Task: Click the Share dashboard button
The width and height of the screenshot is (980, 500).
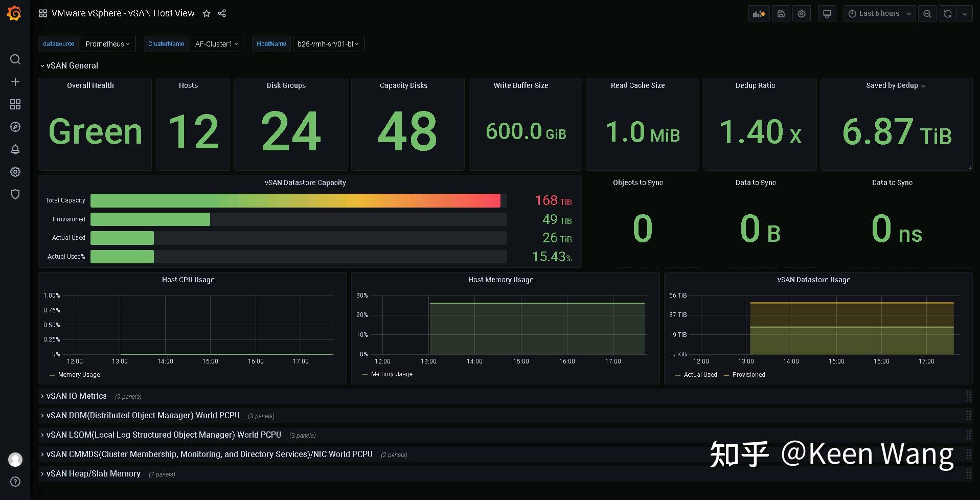Action: [x=222, y=13]
